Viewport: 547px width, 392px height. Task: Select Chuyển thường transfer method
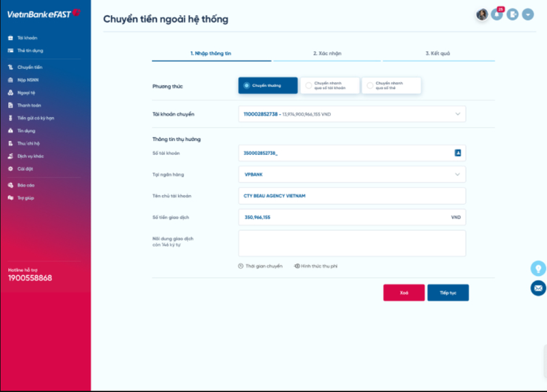tap(268, 86)
